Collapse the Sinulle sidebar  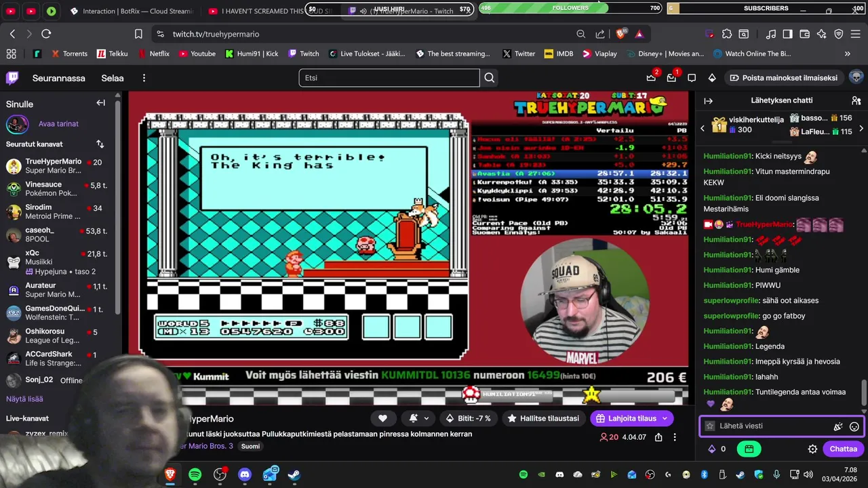click(100, 103)
